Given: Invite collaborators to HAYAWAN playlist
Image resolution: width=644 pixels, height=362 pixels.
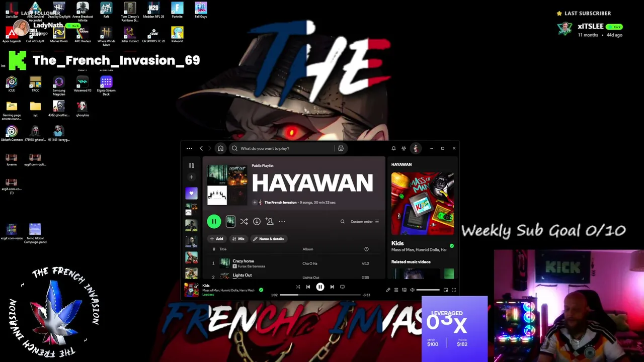Looking at the screenshot, I should (270, 221).
